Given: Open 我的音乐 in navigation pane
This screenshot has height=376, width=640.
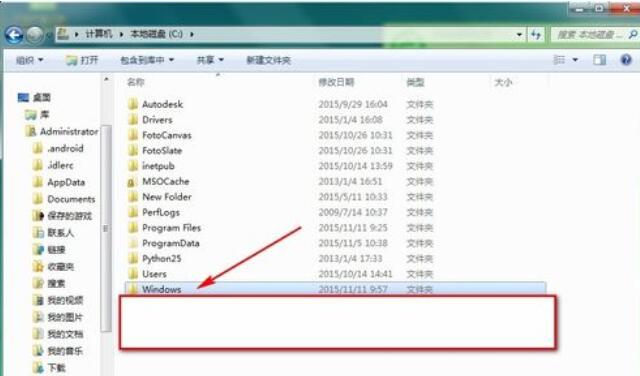Looking at the screenshot, I should pyautogui.click(x=58, y=351).
